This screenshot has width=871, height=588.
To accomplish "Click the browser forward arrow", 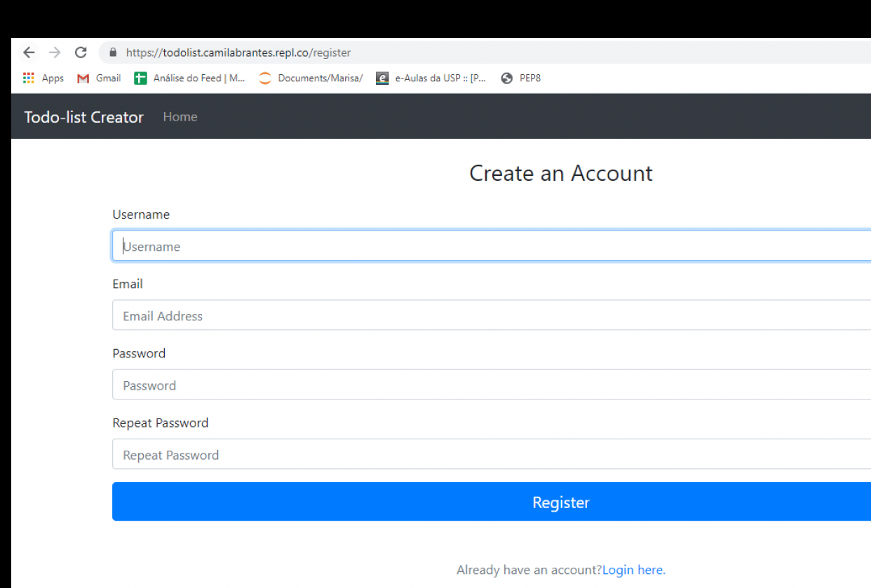I will [55, 53].
